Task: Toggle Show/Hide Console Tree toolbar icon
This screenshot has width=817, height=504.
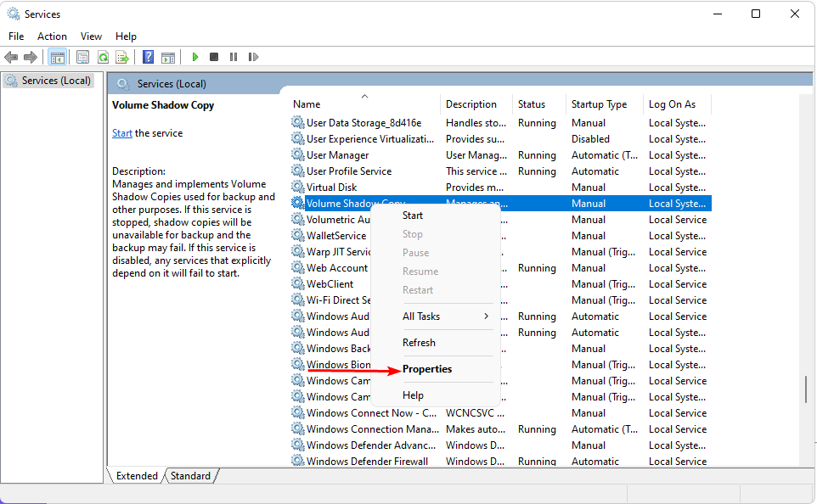Action: coord(57,57)
